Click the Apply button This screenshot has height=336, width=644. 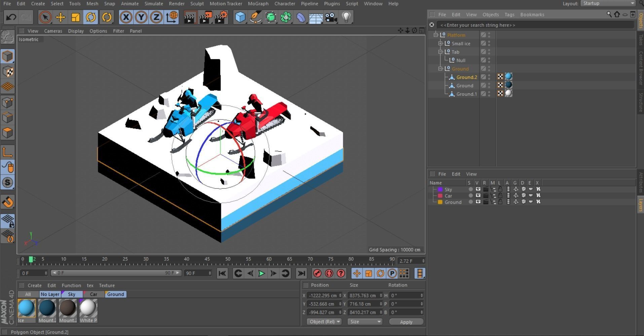pos(406,322)
